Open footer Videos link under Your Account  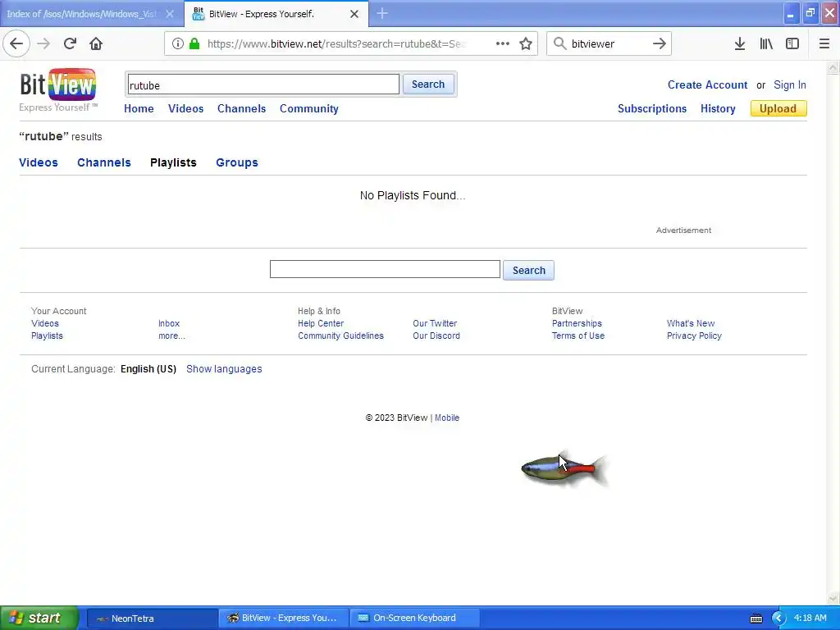pos(45,323)
